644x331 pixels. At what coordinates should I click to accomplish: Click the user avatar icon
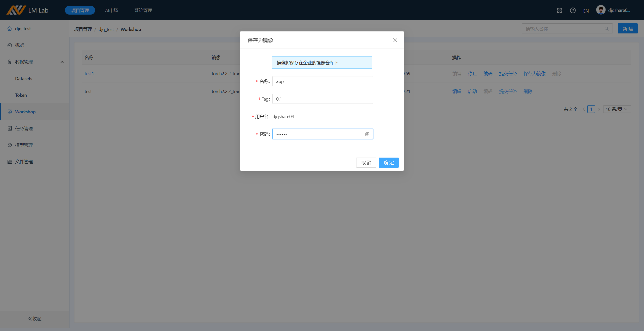click(x=600, y=10)
